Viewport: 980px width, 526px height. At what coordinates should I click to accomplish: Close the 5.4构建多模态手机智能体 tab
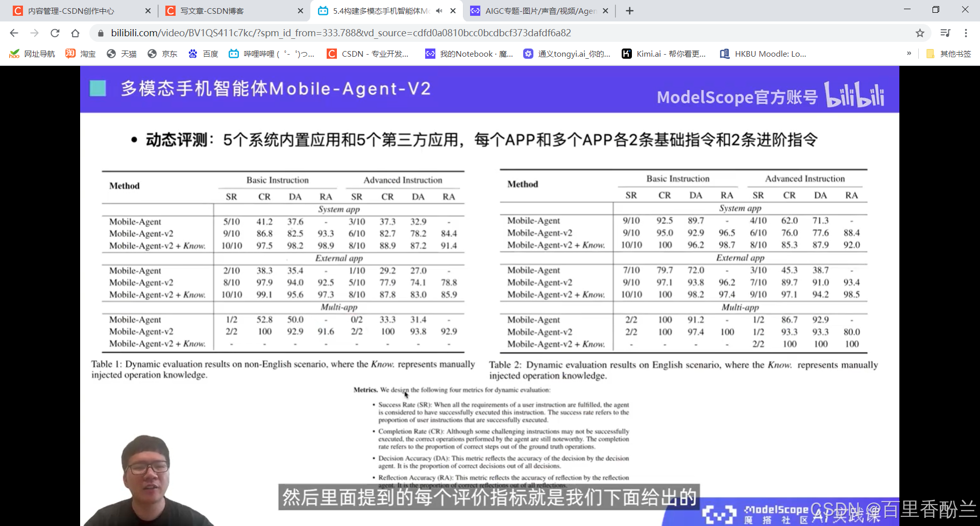(453, 11)
